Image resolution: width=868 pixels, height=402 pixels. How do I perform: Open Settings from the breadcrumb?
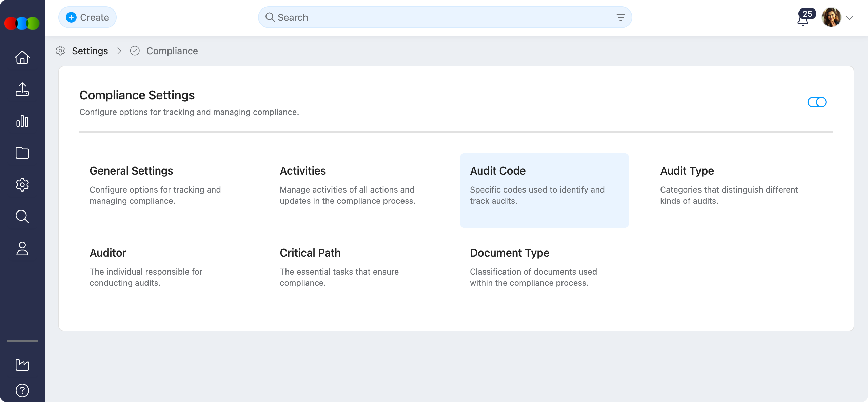coord(90,51)
